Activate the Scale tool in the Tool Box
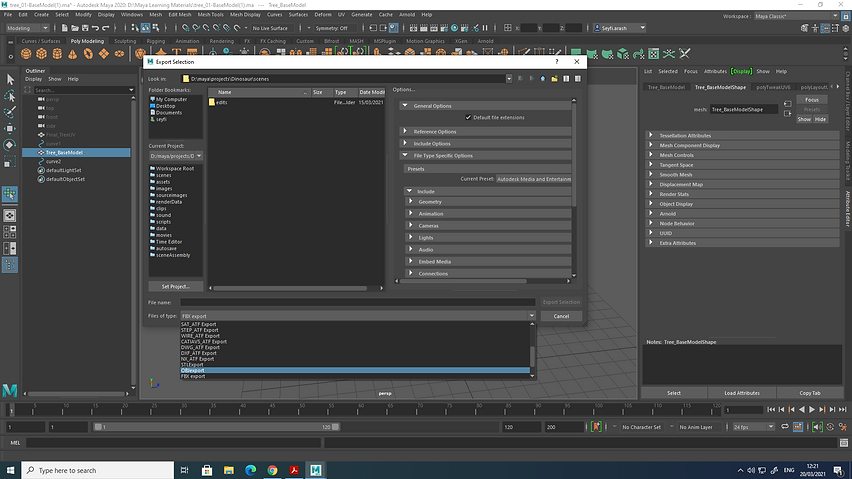 10,162
